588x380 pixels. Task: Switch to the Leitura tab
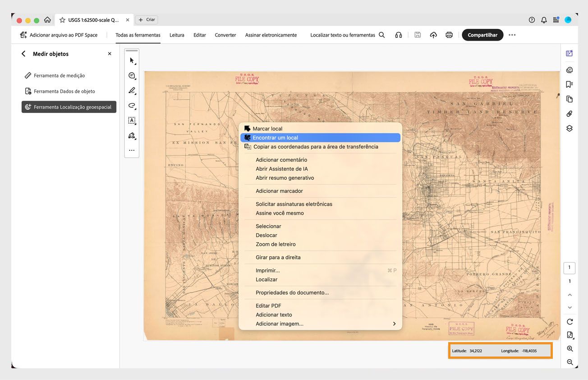[177, 35]
